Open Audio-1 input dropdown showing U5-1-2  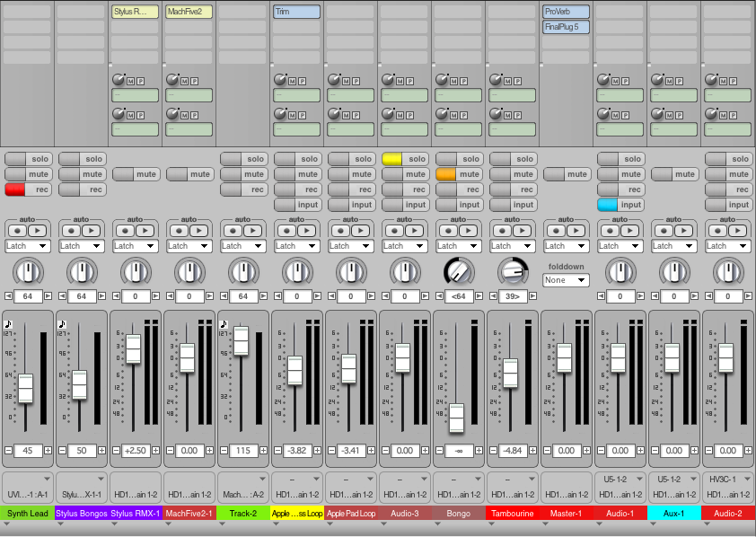coord(620,480)
